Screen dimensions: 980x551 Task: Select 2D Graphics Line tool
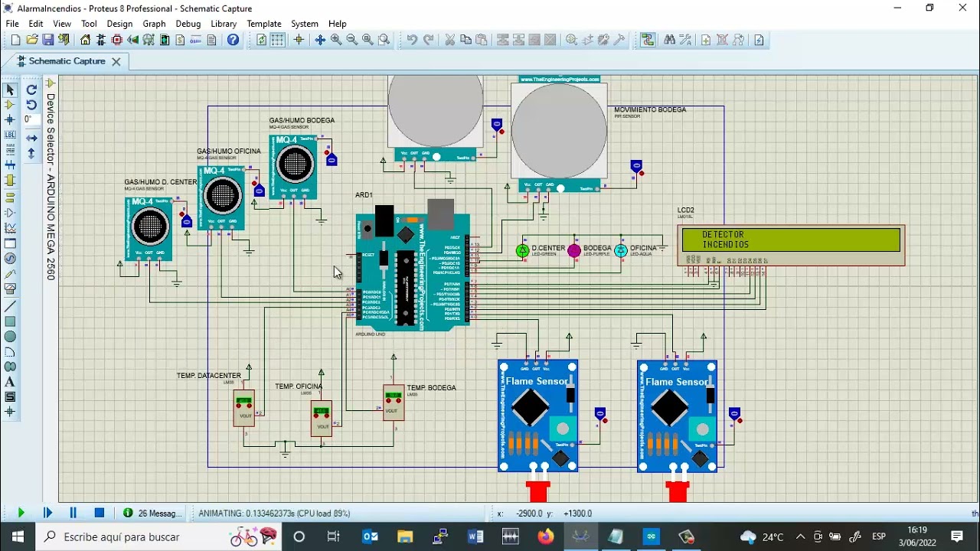(10, 306)
